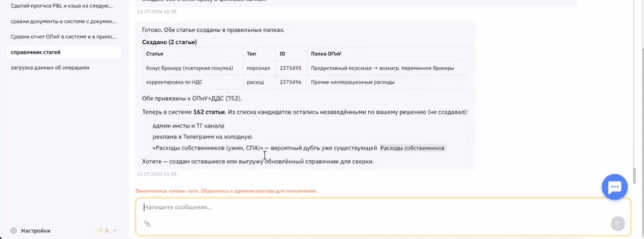Viewport: 644px width, 239px height.
Task: Click the 'Тип' column header
Action: pos(251,54)
